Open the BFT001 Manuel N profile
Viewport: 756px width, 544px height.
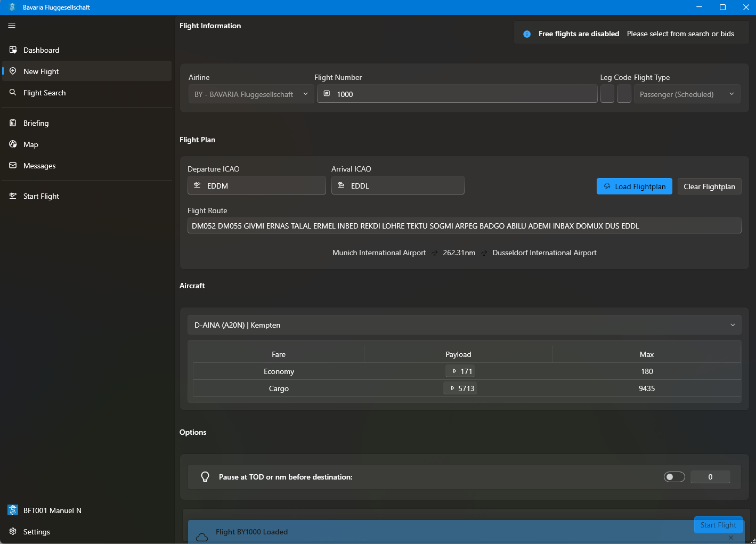[x=87, y=510]
